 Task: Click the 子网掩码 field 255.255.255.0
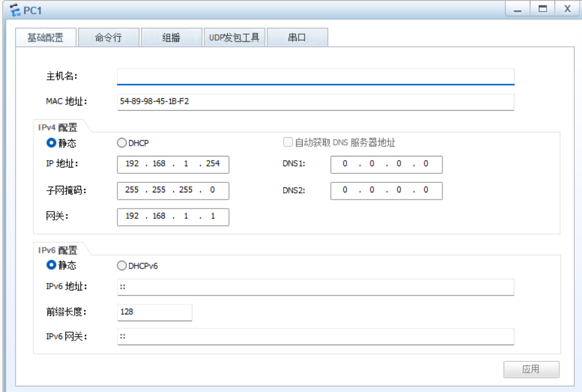point(173,191)
